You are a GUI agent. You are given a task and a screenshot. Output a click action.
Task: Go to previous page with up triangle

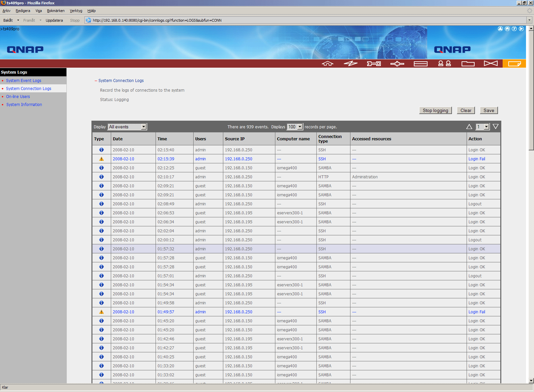(x=469, y=127)
